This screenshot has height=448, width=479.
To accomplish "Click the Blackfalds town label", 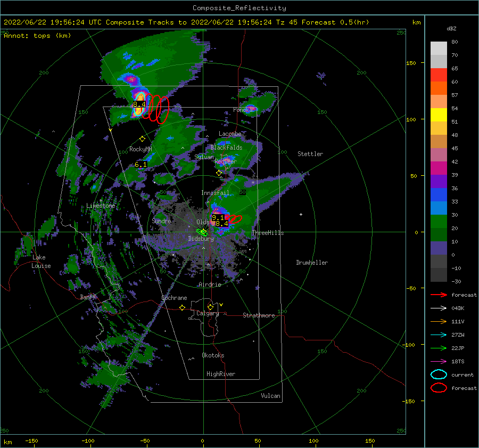I will pos(226,148).
